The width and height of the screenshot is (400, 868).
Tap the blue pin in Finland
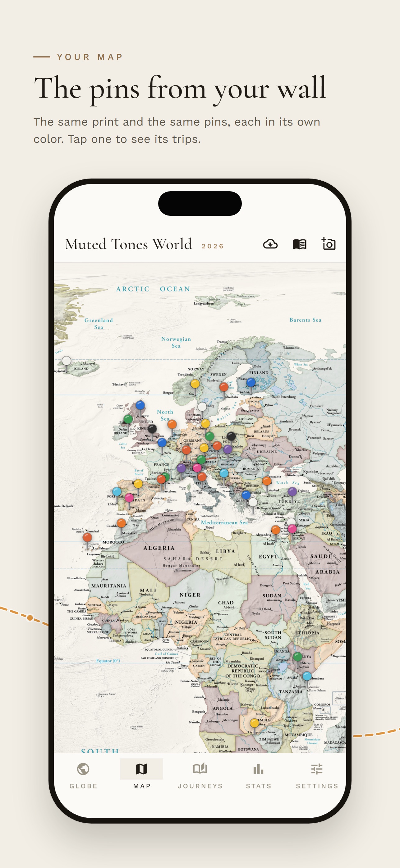251,382
